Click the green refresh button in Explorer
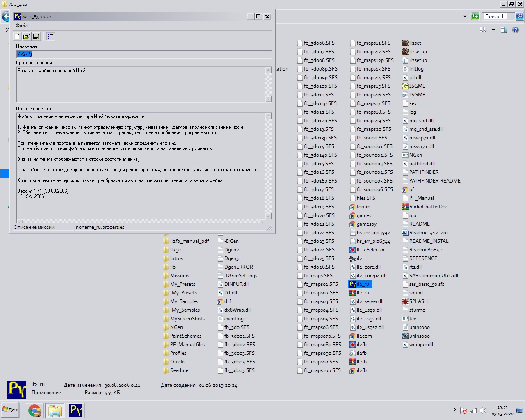 (x=475, y=16)
